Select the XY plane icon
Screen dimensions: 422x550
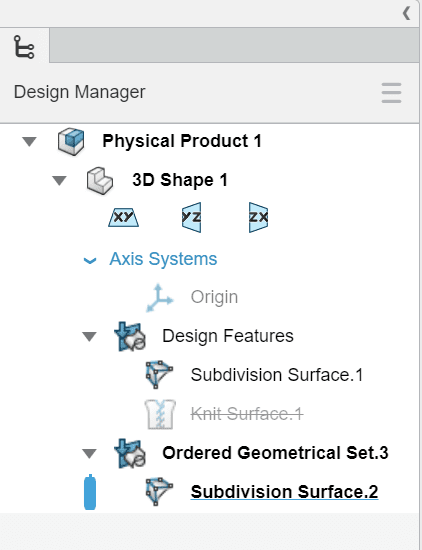(x=123, y=217)
